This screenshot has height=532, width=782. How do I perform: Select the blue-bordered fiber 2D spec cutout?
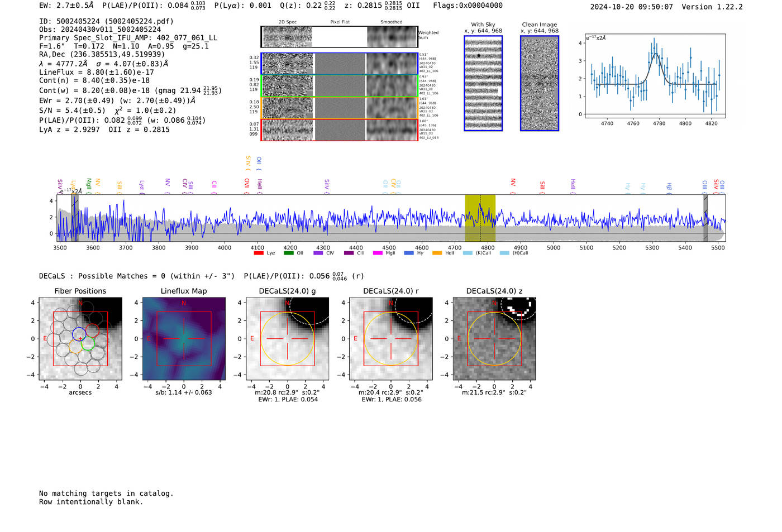coord(287,64)
